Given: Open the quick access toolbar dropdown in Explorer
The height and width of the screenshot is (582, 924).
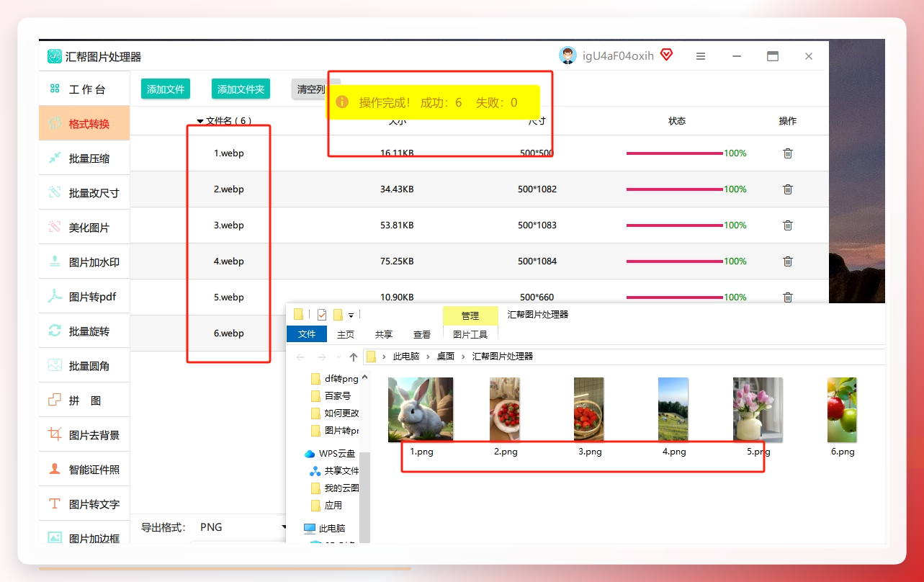Looking at the screenshot, I should 351,315.
